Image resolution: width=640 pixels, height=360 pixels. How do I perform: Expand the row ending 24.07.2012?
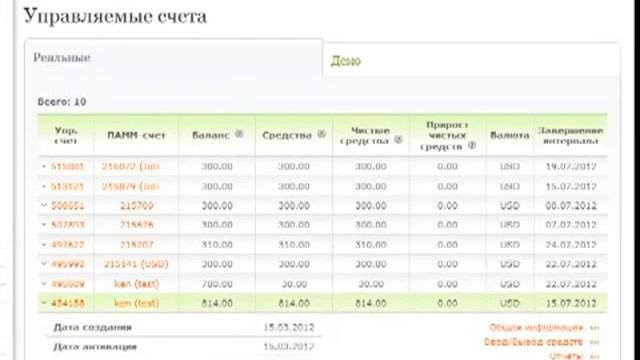(x=44, y=244)
